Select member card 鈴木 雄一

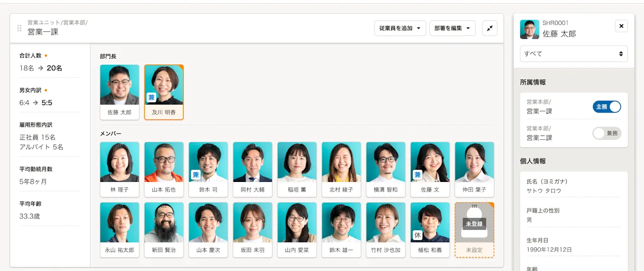point(341,230)
